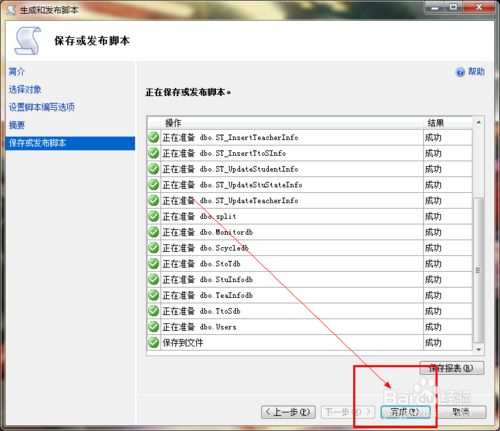Screen dimensions: 500x431
Task: Click success icon for dbo.split row
Action: (x=154, y=216)
